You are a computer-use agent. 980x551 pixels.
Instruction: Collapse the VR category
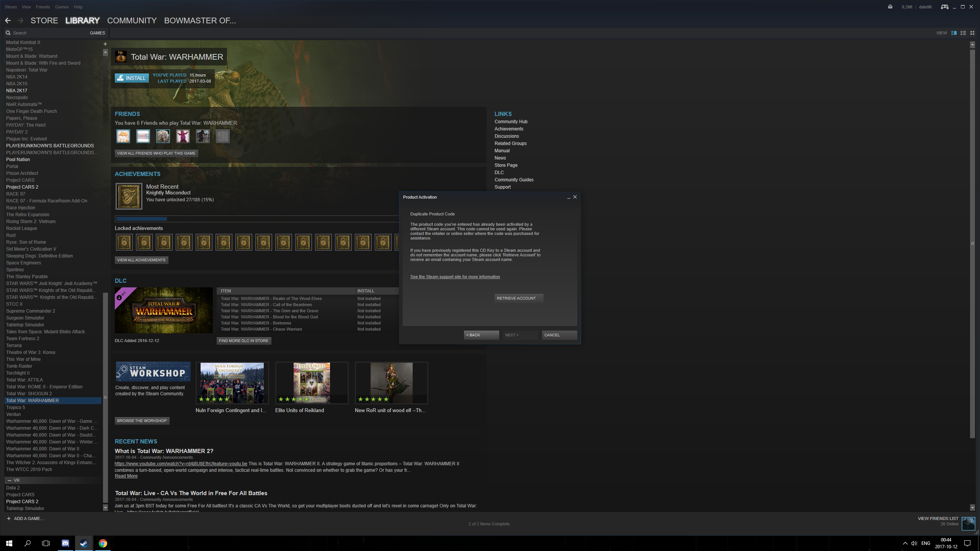click(10, 480)
